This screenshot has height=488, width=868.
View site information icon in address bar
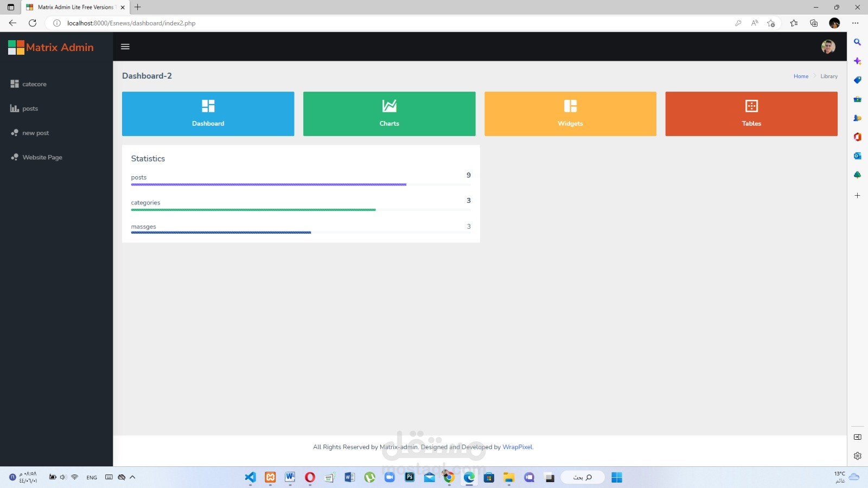(56, 23)
